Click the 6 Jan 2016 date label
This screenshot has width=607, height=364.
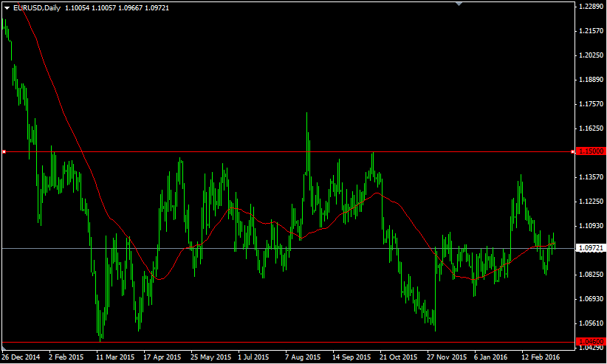pos(491,357)
